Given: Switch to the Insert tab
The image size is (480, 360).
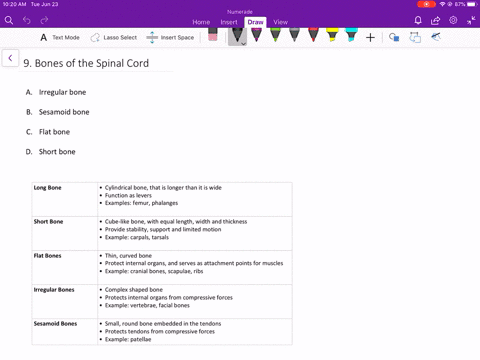Looking at the screenshot, I should [x=229, y=22].
